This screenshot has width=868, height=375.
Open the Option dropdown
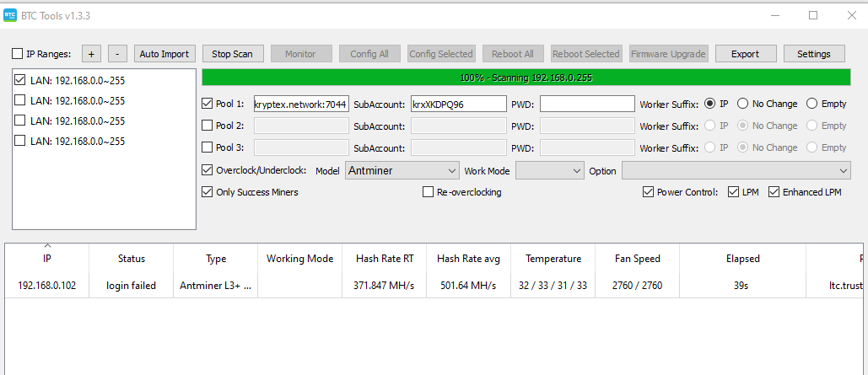(x=736, y=171)
